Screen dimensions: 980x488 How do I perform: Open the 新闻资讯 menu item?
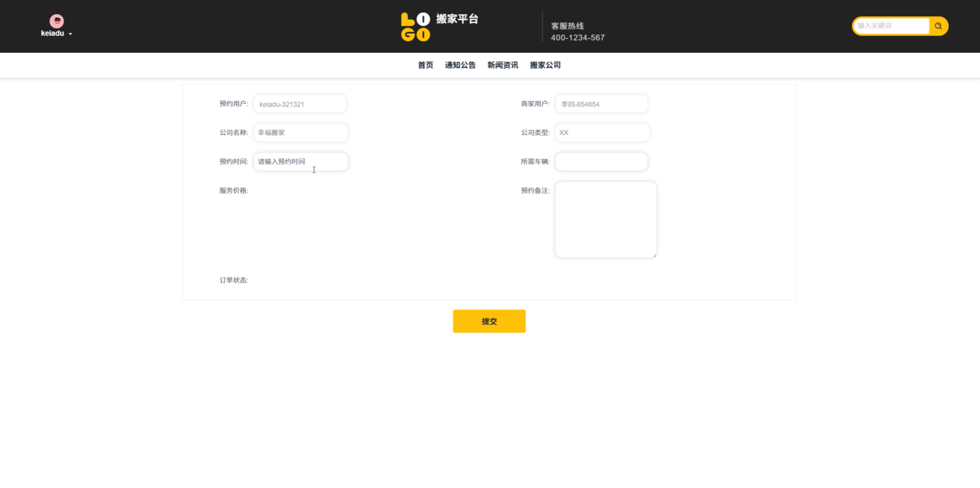coord(503,65)
